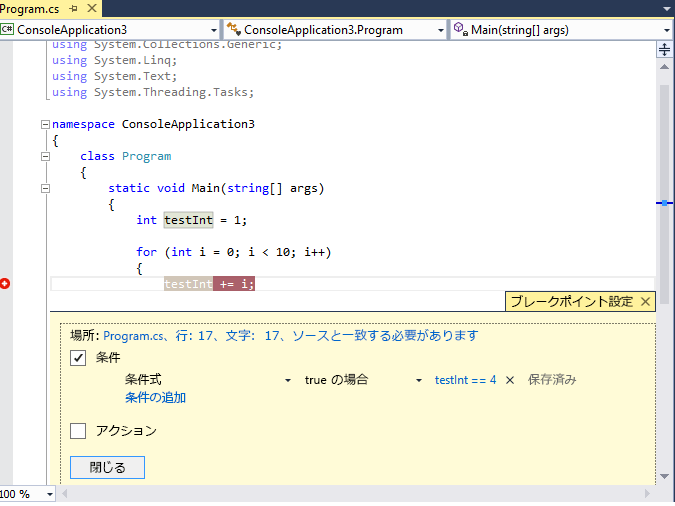Screen dimensions: 675x506
Task: Collapse the Main method block
Action: click(x=45, y=188)
